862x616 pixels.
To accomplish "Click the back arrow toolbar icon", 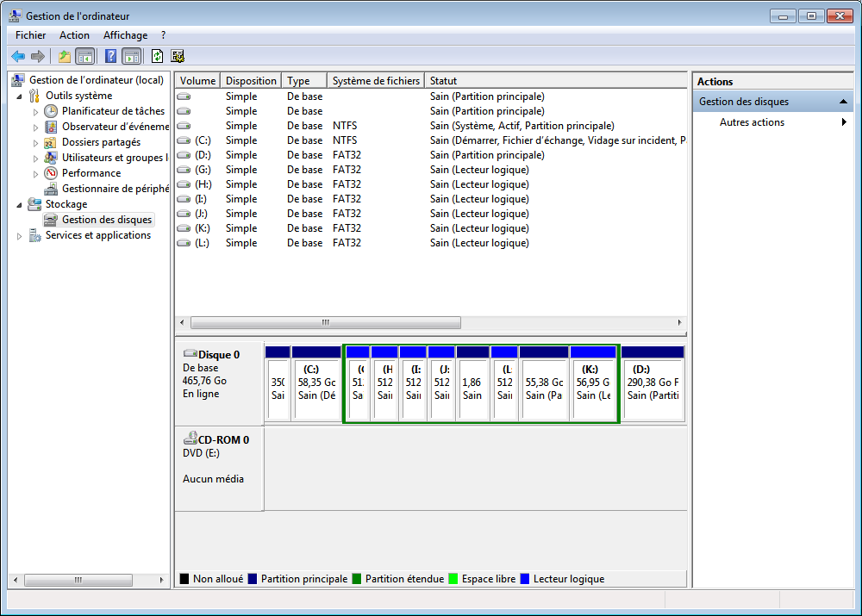I will (18, 56).
